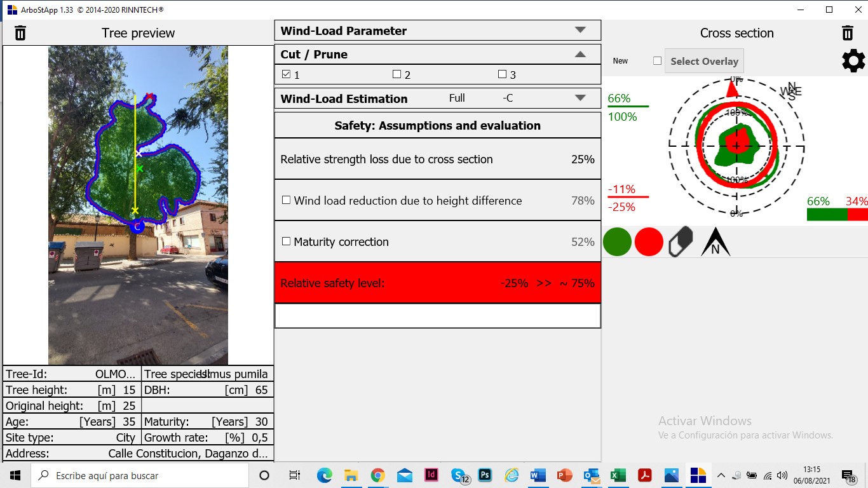Select the red drawing tool for cross section

pos(649,241)
